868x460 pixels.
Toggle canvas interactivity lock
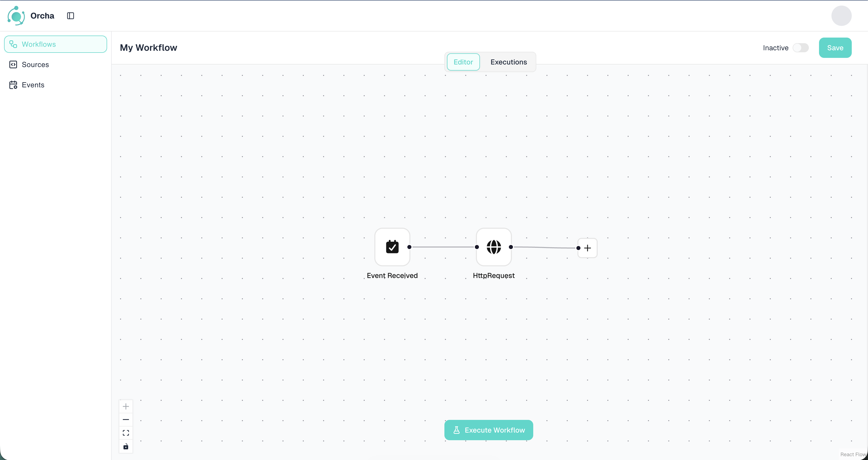pyautogui.click(x=126, y=447)
